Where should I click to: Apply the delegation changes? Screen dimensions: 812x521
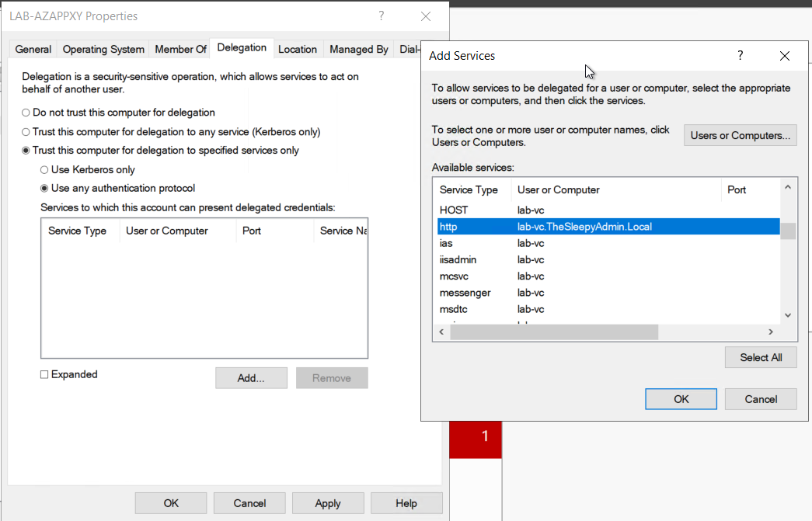tap(328, 503)
